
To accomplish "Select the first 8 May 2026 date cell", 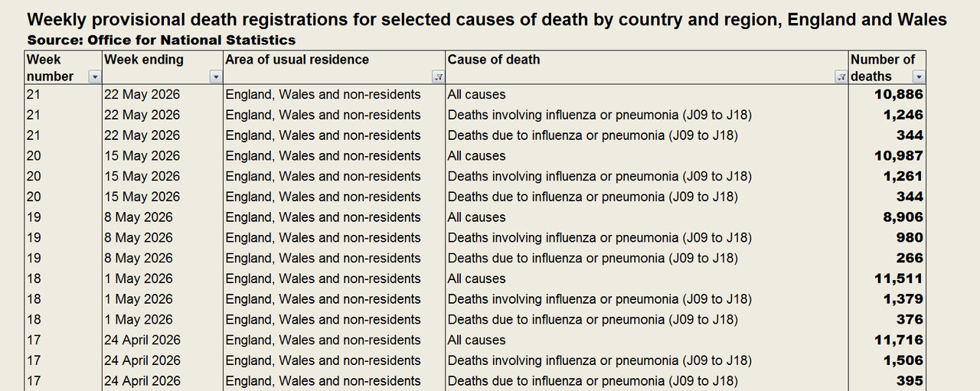I will coord(162,217).
